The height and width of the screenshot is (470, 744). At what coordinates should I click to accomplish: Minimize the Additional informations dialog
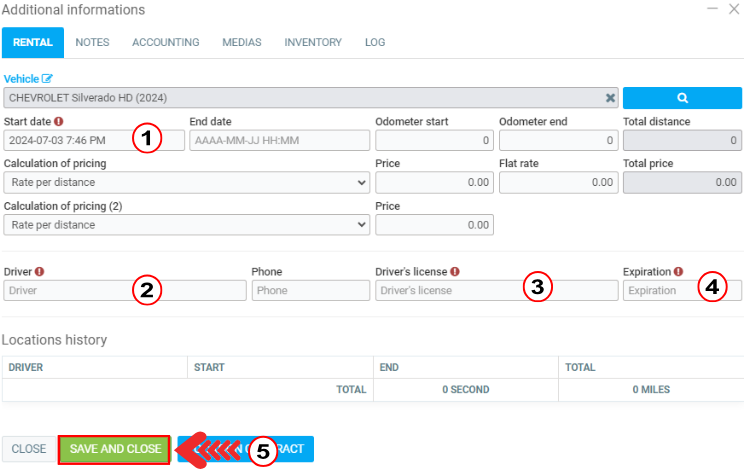(x=713, y=9)
